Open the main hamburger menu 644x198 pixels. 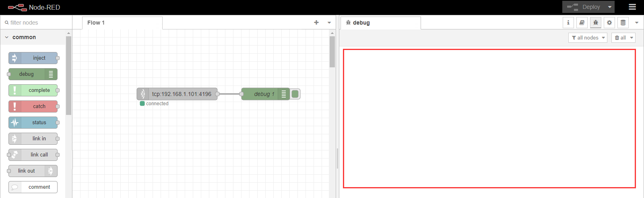[x=632, y=7]
